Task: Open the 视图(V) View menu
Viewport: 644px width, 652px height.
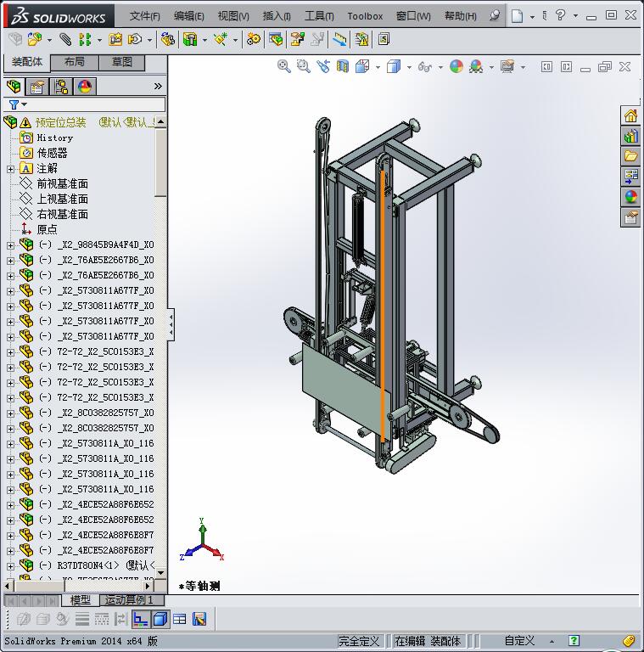Action: click(233, 16)
